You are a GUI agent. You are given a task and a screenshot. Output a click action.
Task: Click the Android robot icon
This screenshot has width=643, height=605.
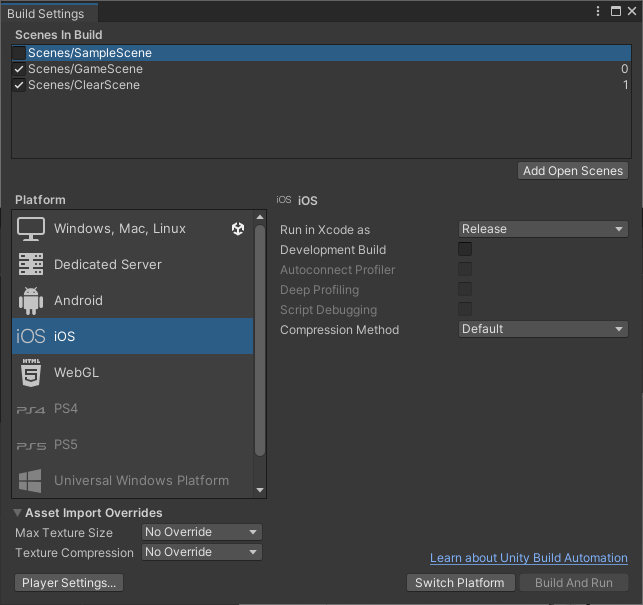click(x=31, y=301)
